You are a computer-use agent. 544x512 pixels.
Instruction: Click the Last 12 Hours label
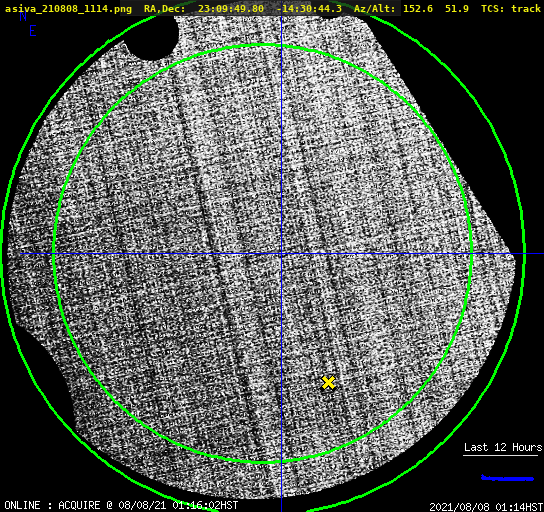click(503, 447)
